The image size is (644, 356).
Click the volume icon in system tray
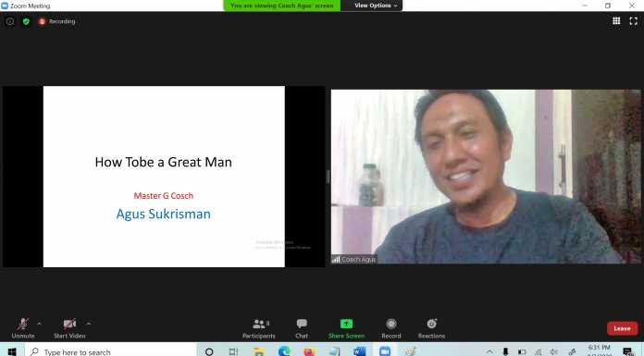pyautogui.click(x=554, y=352)
